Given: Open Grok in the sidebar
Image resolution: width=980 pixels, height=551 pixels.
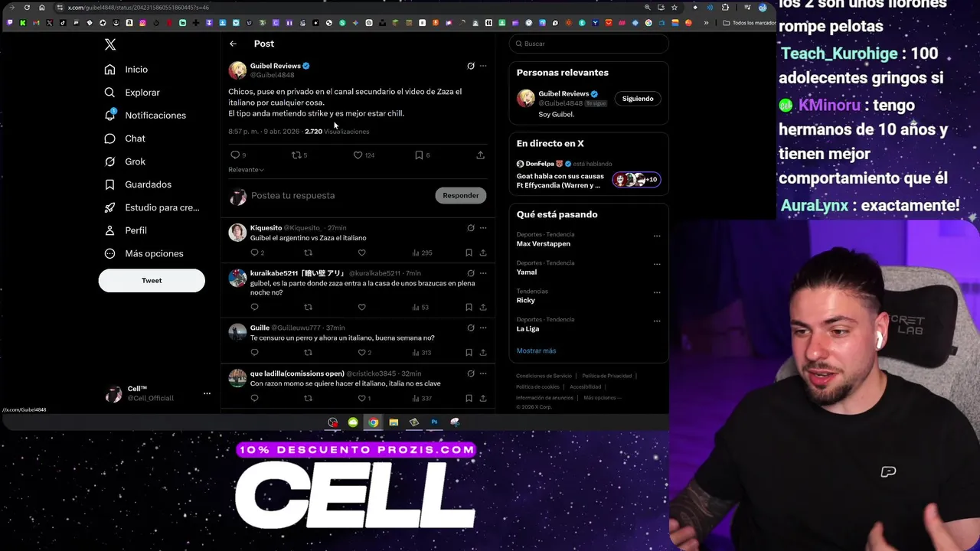Looking at the screenshot, I should click(x=126, y=161).
